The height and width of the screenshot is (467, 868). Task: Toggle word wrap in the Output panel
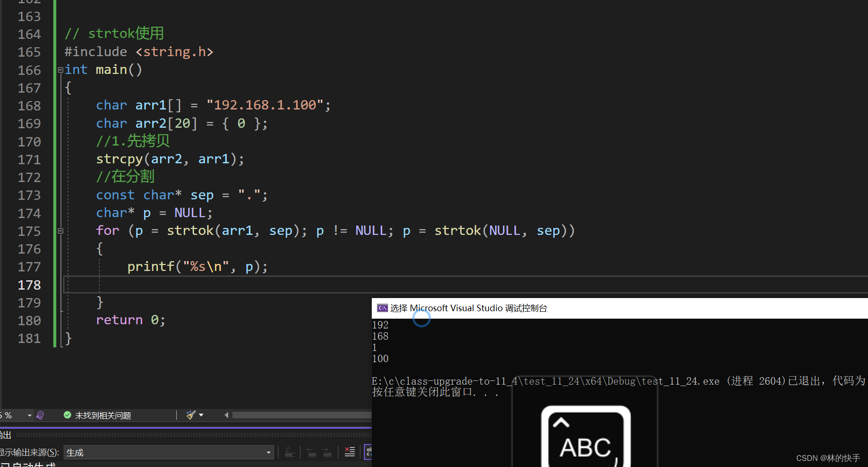coord(368,452)
